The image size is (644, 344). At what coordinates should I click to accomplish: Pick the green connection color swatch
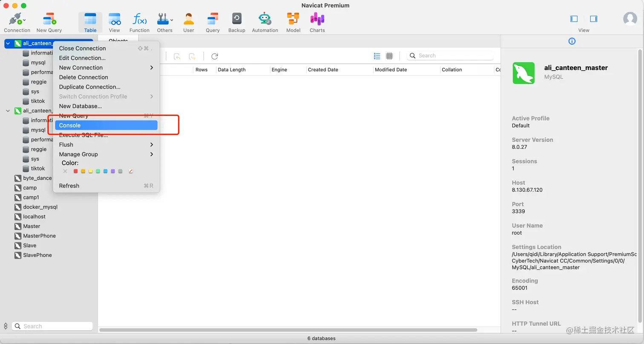98,171
